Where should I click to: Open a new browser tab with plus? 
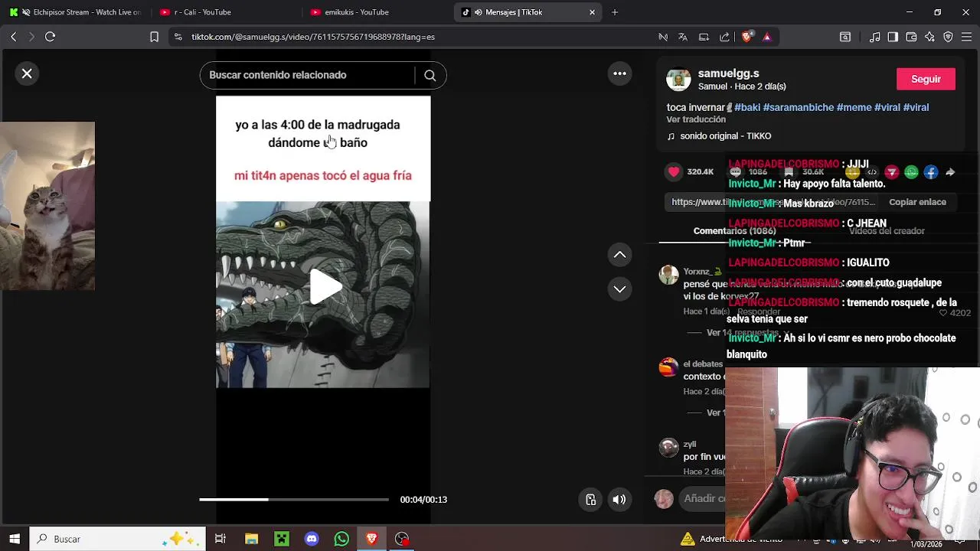(614, 12)
